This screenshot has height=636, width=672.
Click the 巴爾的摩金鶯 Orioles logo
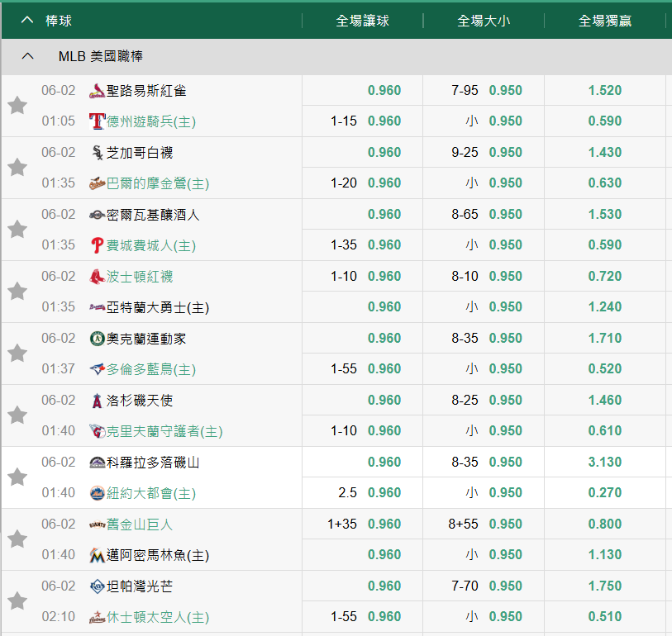click(97, 183)
